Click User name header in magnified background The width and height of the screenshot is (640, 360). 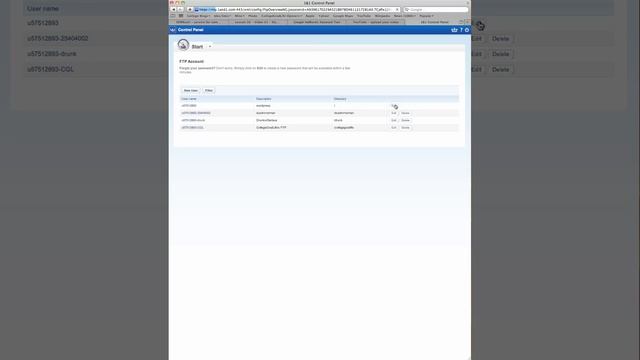tap(43, 9)
